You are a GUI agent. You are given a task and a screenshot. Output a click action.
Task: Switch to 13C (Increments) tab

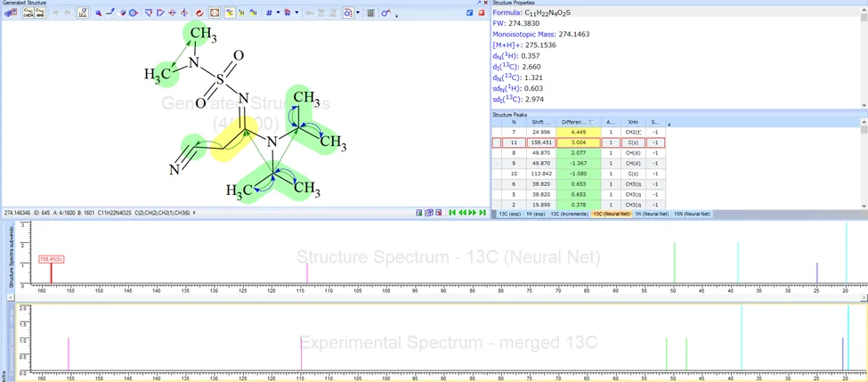click(x=569, y=213)
